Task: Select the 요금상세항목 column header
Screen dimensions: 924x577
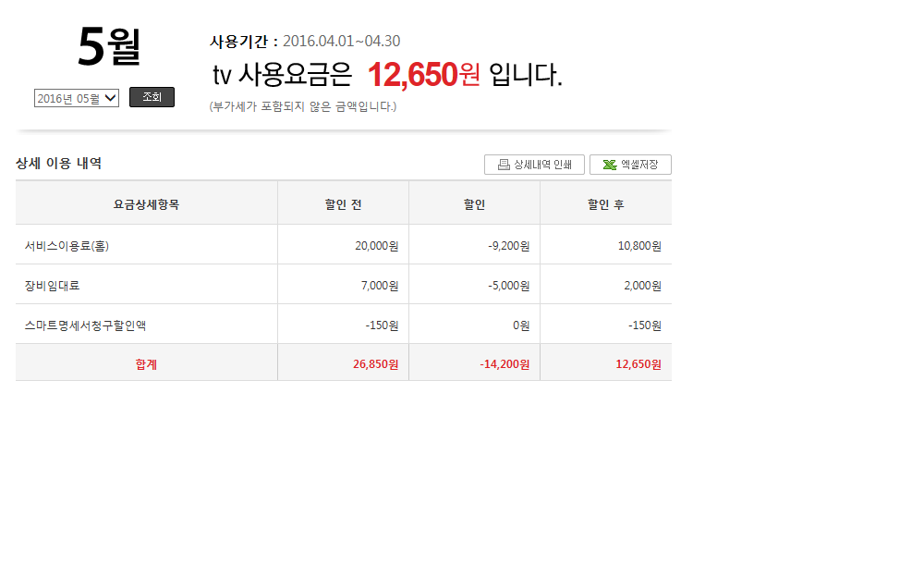Action: [146, 204]
